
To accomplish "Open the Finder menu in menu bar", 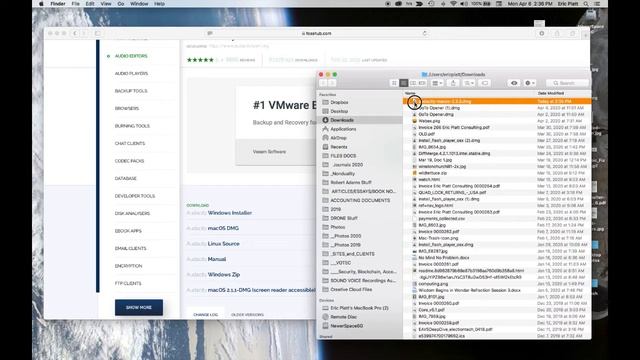I will pos(58,4).
